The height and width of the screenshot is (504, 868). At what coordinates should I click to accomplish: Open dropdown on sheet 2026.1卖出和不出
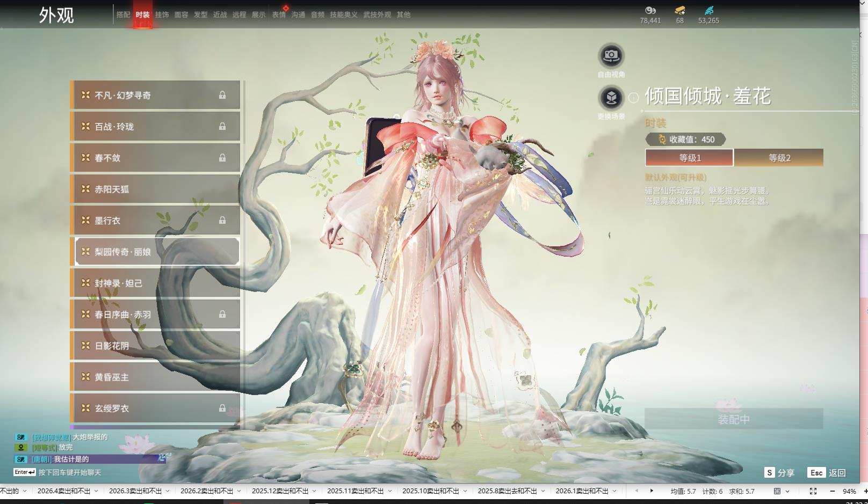click(x=614, y=491)
